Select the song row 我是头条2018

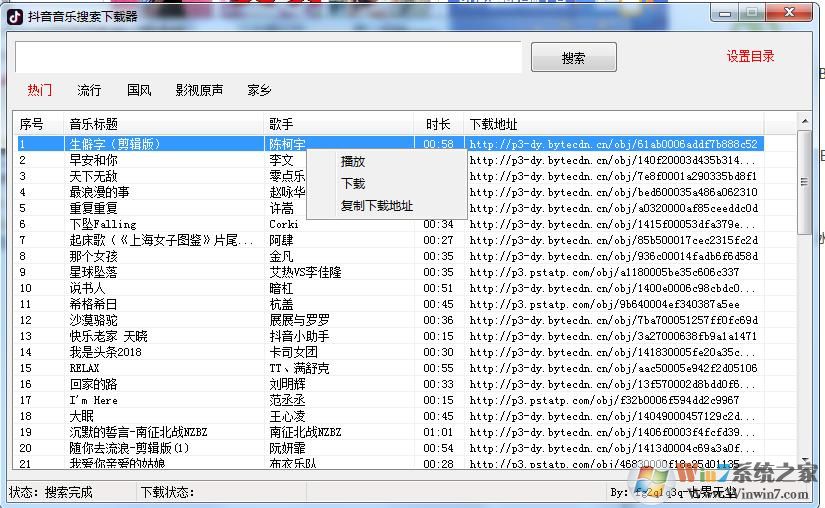105,352
